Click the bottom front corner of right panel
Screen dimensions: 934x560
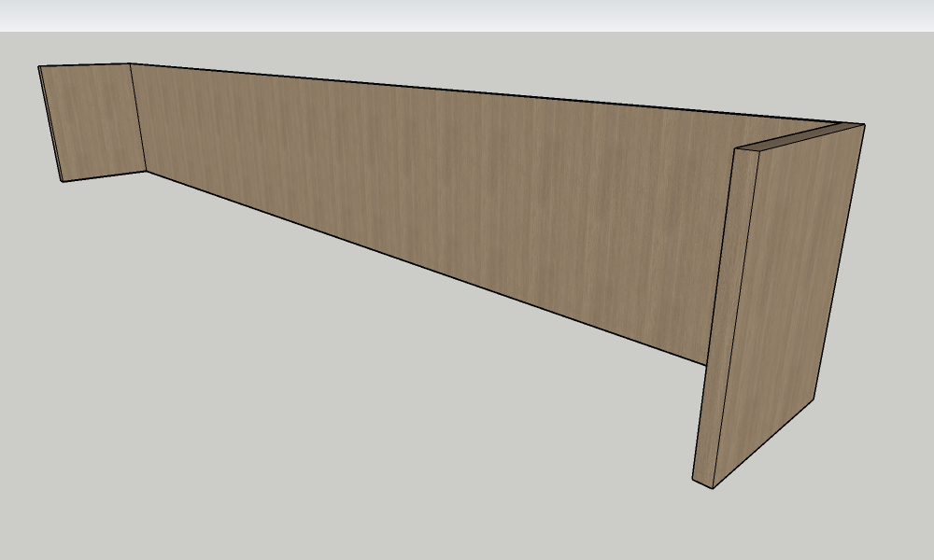click(715, 487)
